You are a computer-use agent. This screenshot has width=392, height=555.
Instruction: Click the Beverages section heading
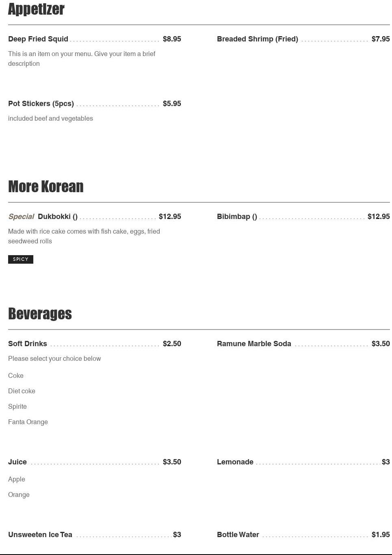coord(40,314)
